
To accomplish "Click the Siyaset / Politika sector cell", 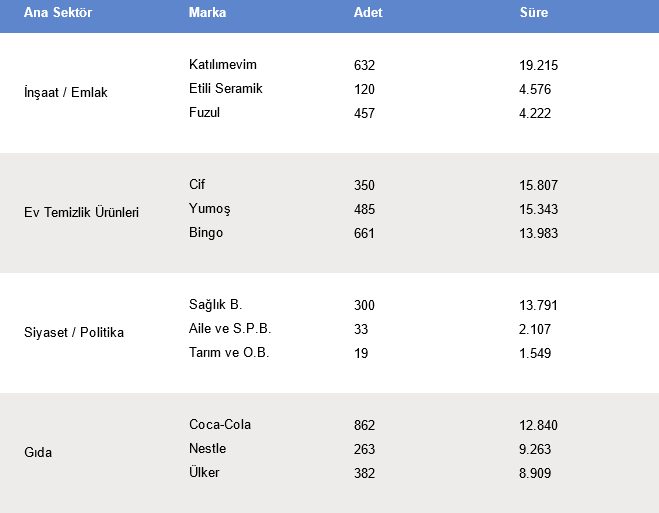I will pos(73,332).
